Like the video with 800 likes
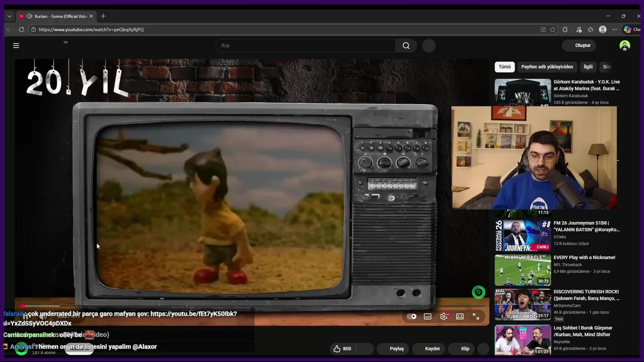This screenshot has height=362, width=644. pyautogui.click(x=342, y=348)
